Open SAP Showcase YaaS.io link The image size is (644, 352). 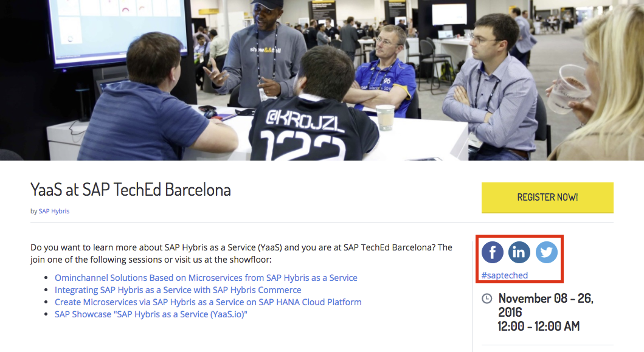pyautogui.click(x=151, y=314)
